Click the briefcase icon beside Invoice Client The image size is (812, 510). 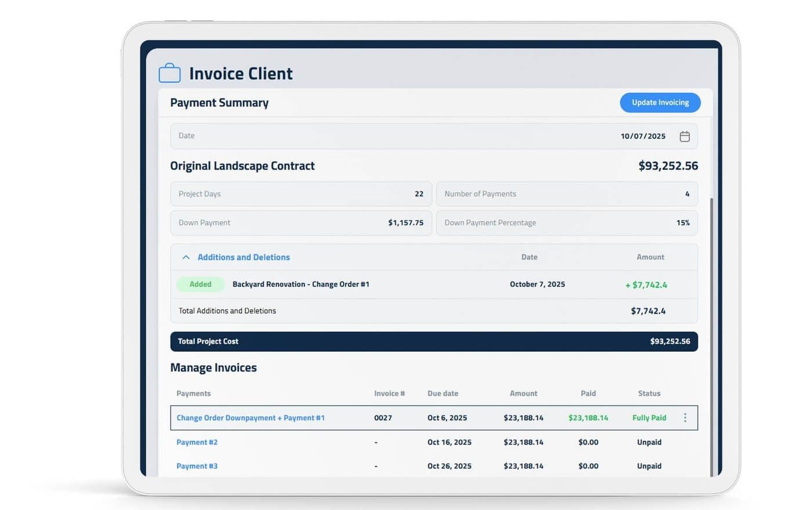click(169, 73)
